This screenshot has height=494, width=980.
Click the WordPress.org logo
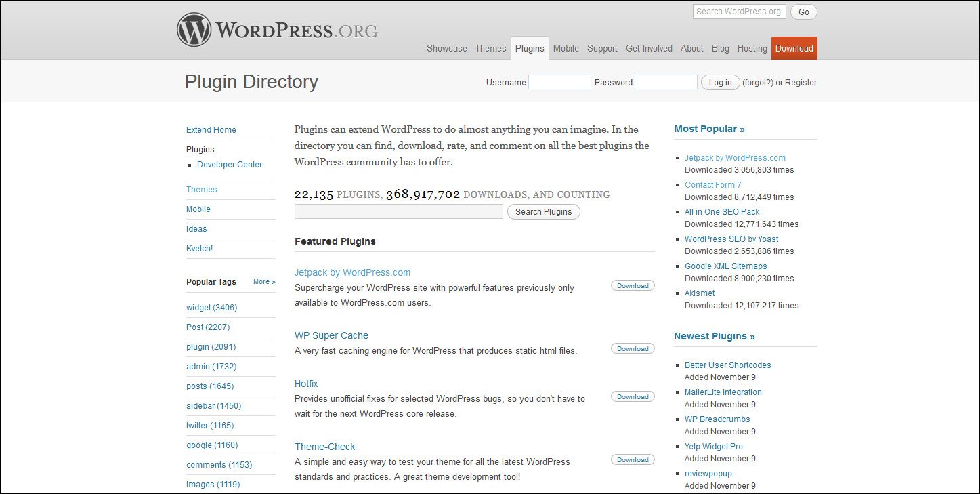tap(277, 30)
